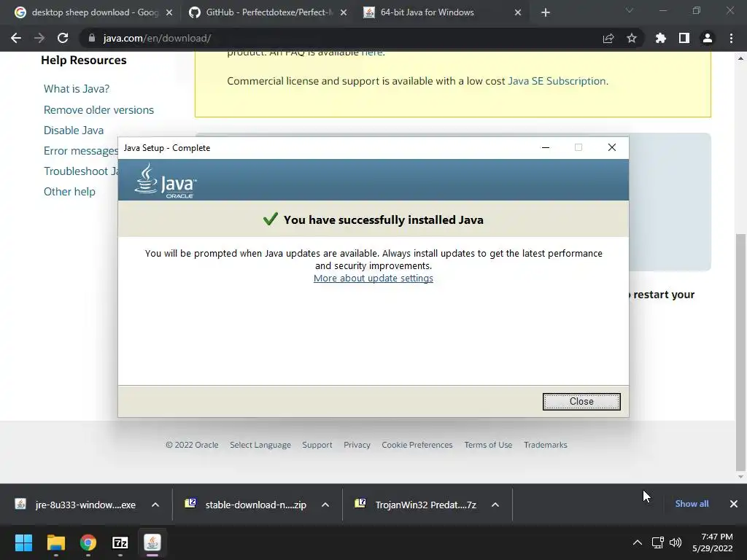The width and height of the screenshot is (747, 560).
Task: Open downloaded jre-8u333 exe file
Action: tap(76, 505)
